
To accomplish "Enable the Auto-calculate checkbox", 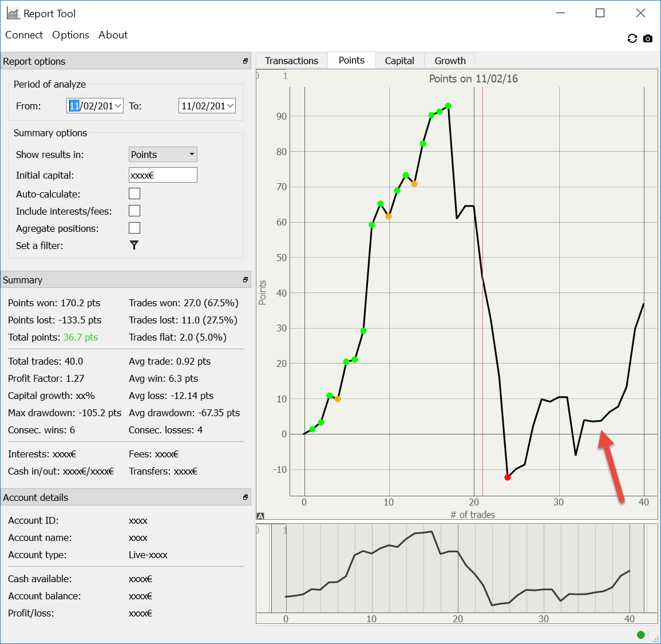I will click(x=134, y=193).
